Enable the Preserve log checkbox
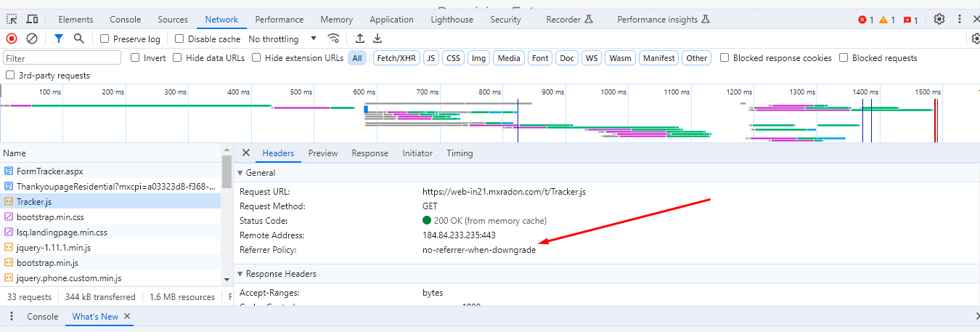Screen dimensions: 980x332 pyautogui.click(x=105, y=39)
